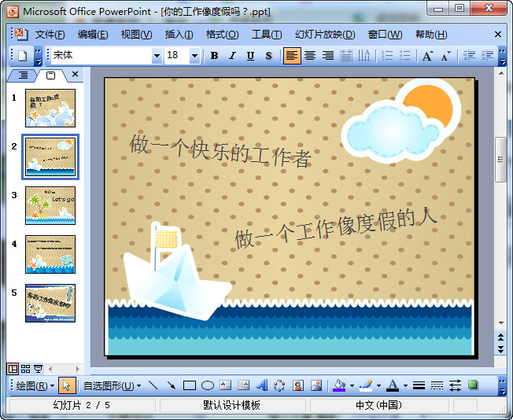Select slide 3 thumbnail with palm tree
The height and width of the screenshot is (420, 513).
click(x=50, y=205)
